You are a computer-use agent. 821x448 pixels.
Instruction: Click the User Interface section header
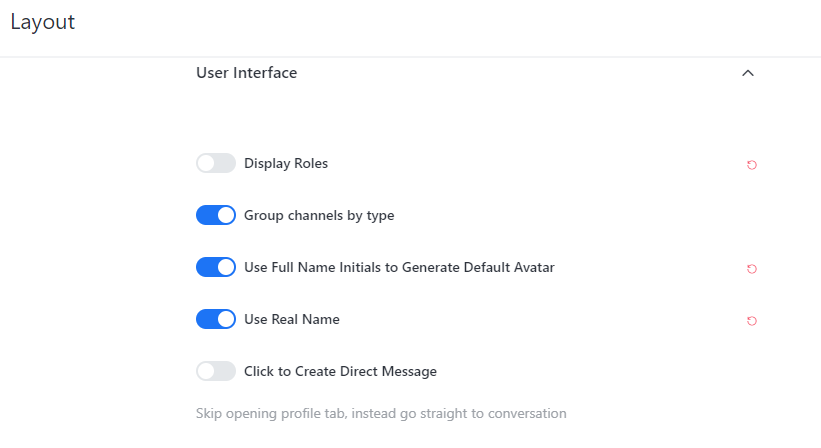pyautogui.click(x=247, y=73)
